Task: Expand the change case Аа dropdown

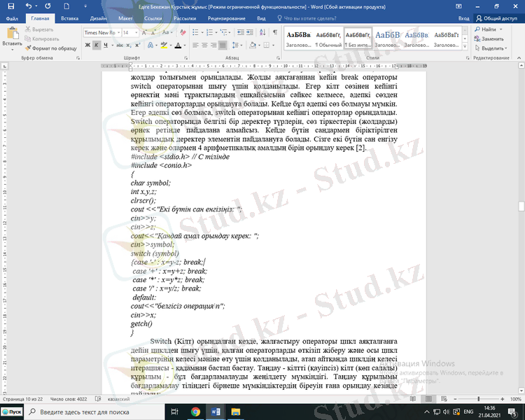Action: click(x=167, y=32)
